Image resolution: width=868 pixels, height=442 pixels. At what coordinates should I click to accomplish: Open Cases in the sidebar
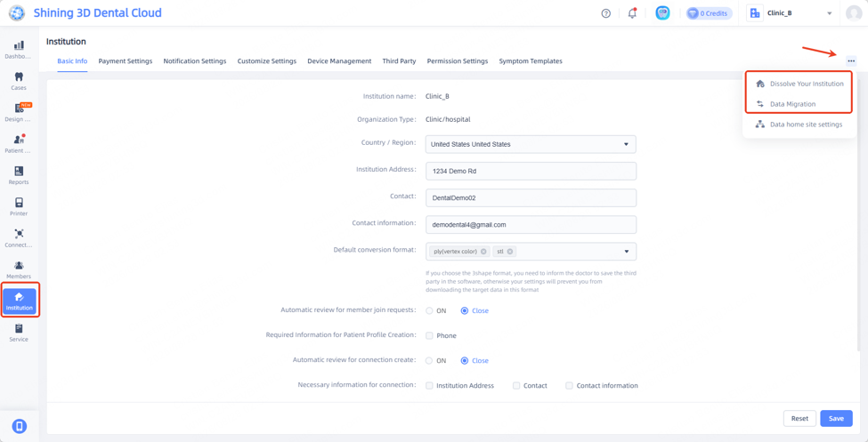coord(19,81)
